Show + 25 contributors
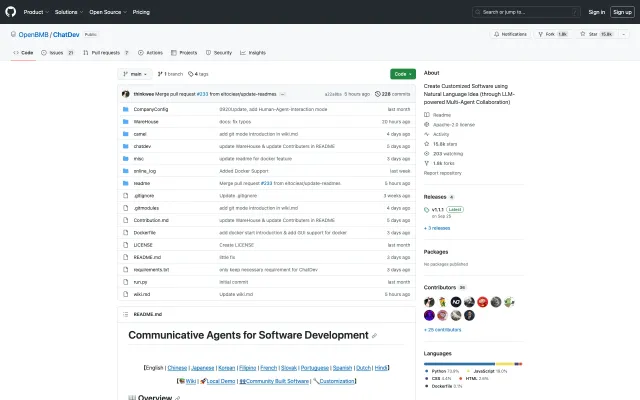This screenshot has height=400, width=640. coord(442,330)
